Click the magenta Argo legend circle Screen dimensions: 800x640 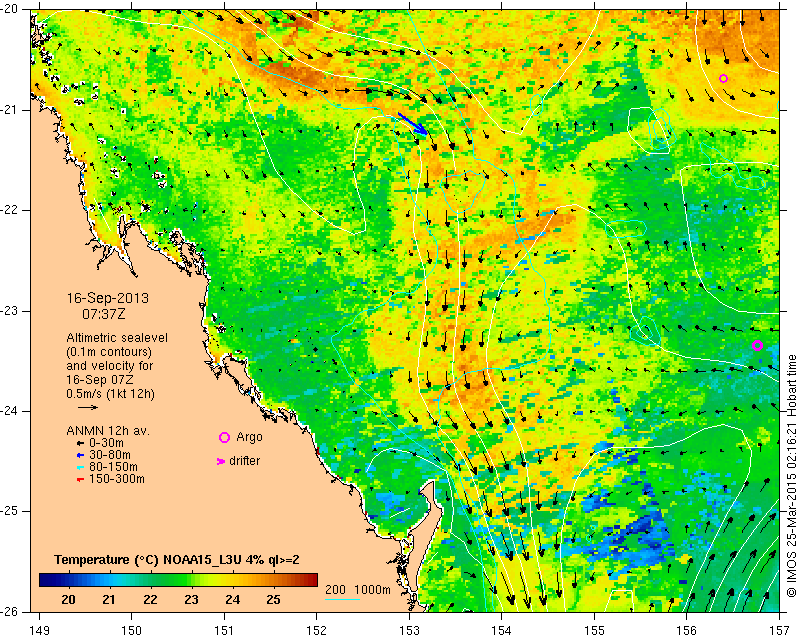pos(224,437)
